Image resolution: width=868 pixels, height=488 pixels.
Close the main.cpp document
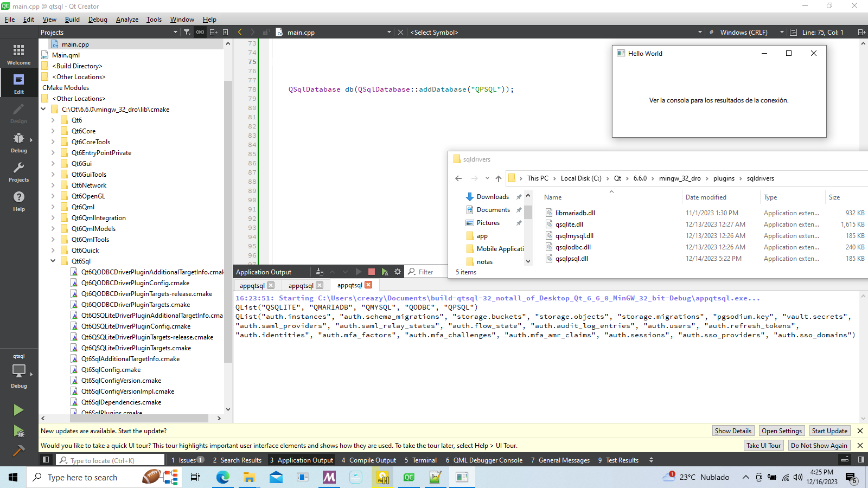coord(400,32)
